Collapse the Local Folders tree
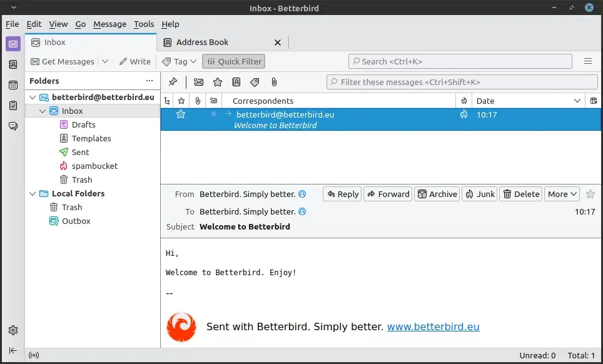Screen dimensions: 603x364 (33, 194)
